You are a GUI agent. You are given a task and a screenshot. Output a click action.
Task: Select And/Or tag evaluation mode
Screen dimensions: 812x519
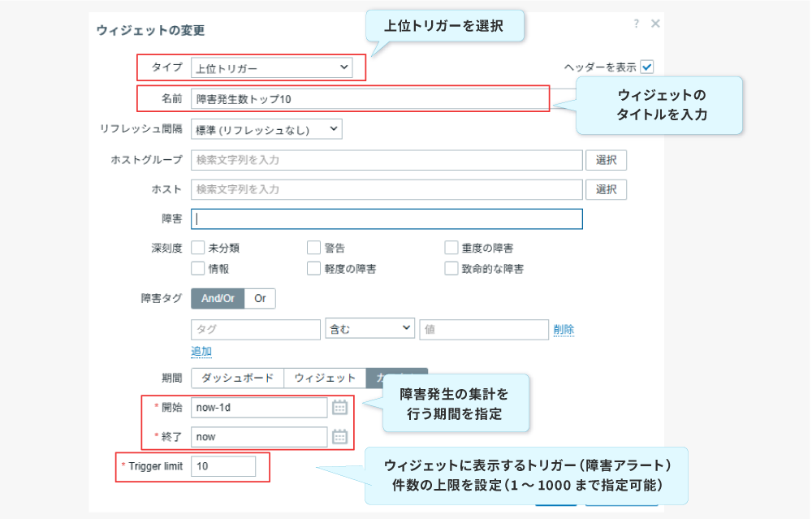(x=218, y=298)
